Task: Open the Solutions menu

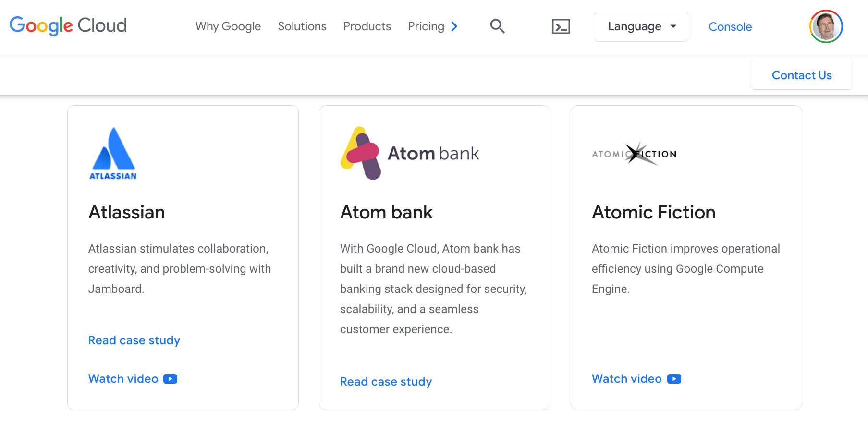Action: coord(302,26)
